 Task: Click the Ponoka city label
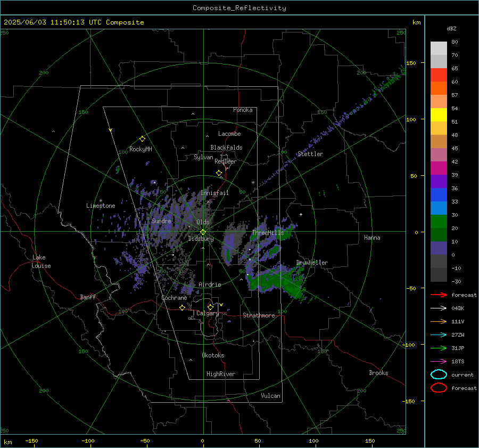(243, 110)
